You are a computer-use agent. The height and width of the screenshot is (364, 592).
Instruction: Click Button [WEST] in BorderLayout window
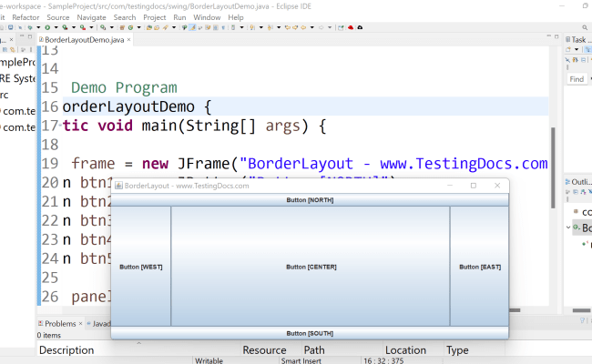click(141, 267)
